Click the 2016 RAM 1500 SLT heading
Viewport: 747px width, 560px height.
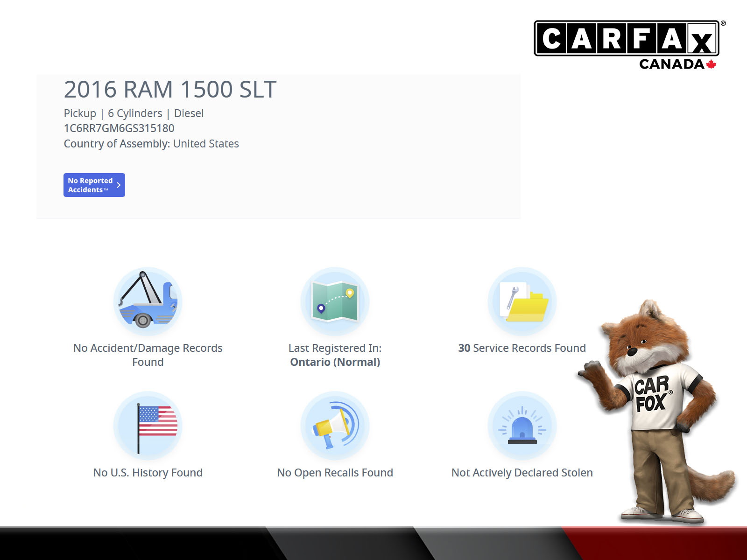[170, 90]
